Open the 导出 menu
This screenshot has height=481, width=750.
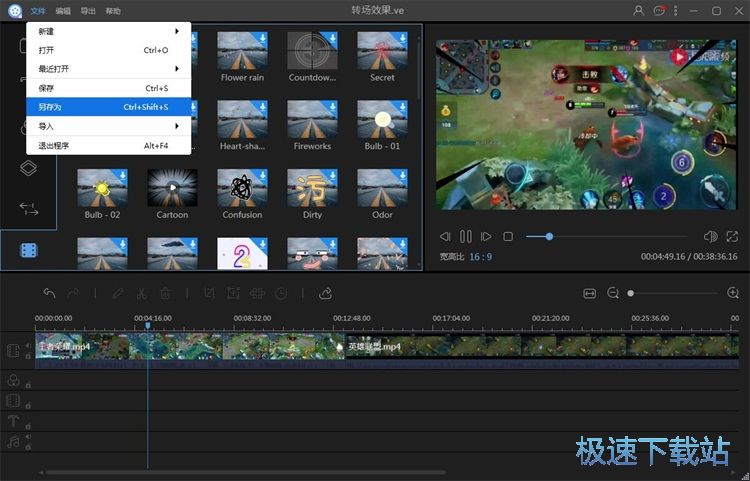pyautogui.click(x=88, y=11)
